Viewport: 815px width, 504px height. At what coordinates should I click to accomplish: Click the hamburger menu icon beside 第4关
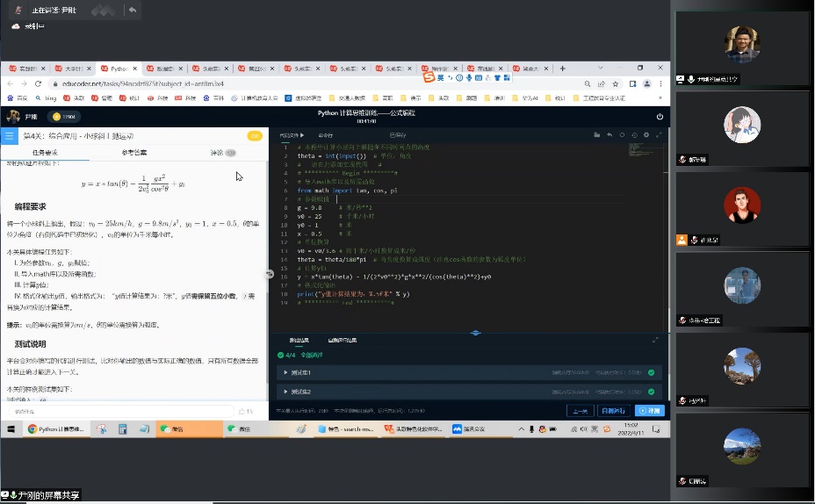(10, 136)
